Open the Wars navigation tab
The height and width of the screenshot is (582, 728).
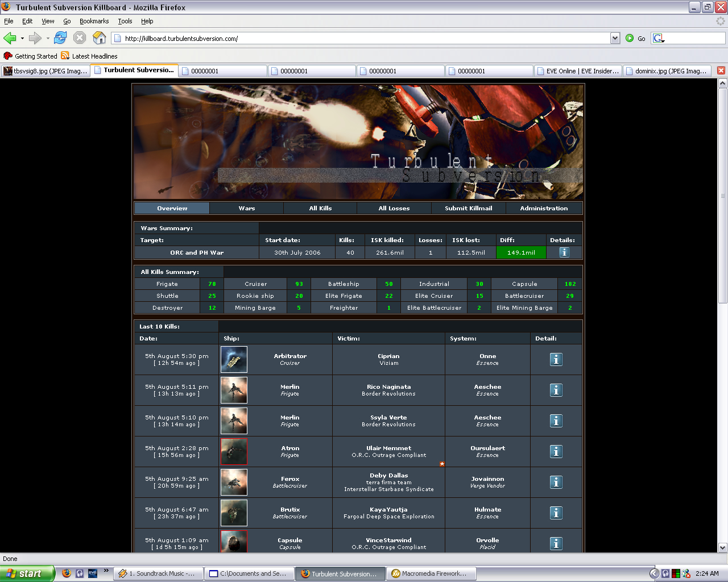247,208
